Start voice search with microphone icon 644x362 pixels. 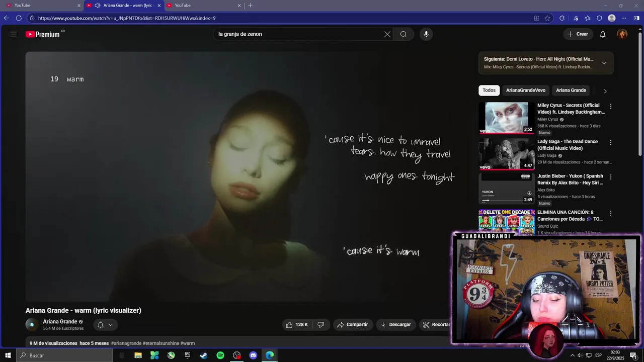click(426, 34)
